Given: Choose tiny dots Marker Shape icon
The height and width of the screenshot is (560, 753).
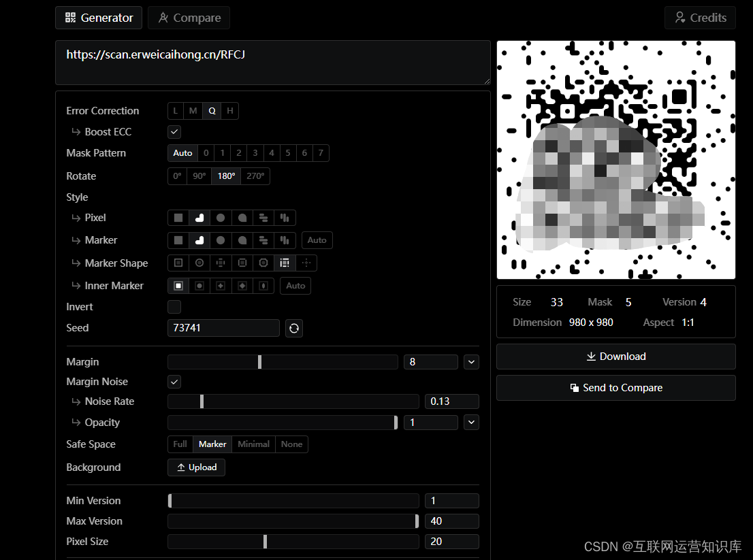Looking at the screenshot, I should tap(306, 263).
